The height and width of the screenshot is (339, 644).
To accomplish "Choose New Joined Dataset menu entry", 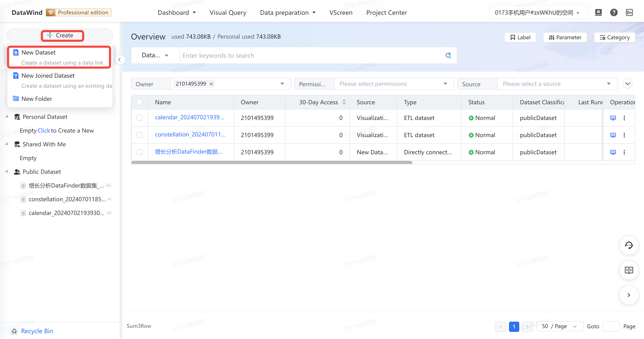I will 60,80.
